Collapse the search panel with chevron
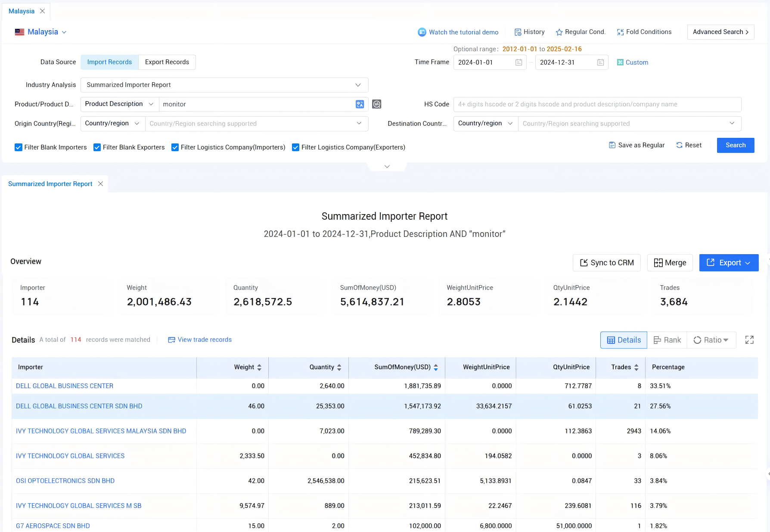Image resolution: width=770 pixels, height=532 pixels. pyautogui.click(x=387, y=166)
